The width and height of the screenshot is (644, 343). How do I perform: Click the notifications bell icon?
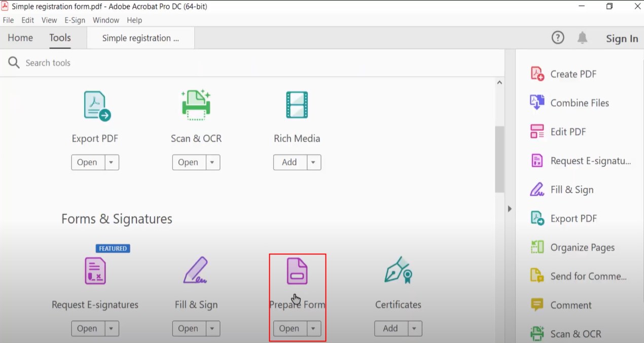(x=582, y=37)
